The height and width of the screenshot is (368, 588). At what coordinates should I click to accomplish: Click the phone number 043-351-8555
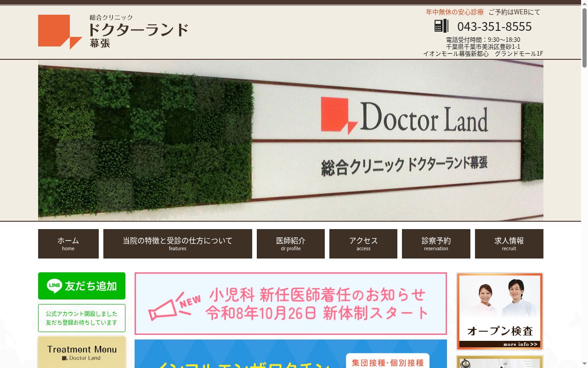pyautogui.click(x=494, y=26)
